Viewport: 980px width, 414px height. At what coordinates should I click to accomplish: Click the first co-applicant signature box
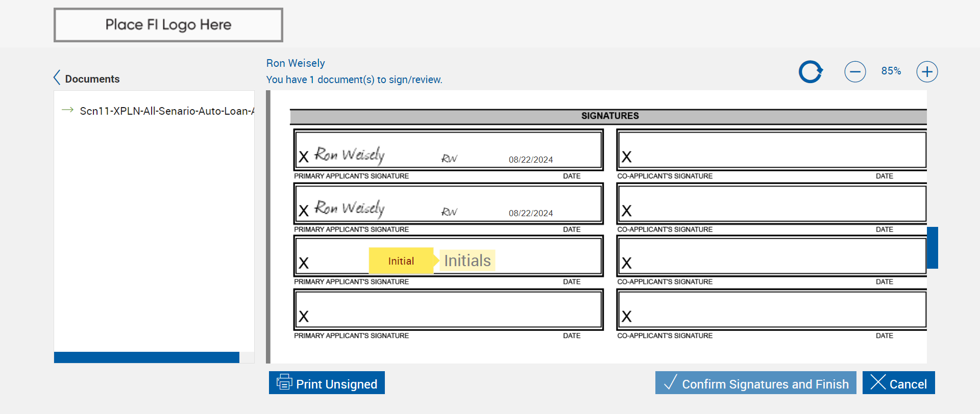771,150
